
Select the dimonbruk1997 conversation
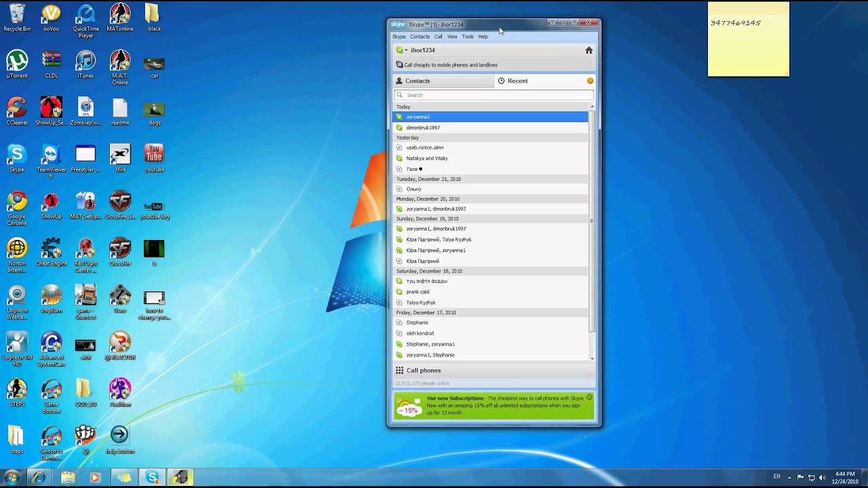[491, 127]
